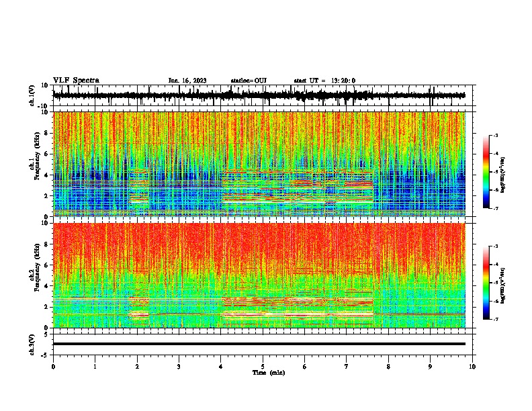Click the "-3" label atop the ch.2 color scale
Image resolution: width=532 pixels, height=411 pixels.
[x=496, y=246]
